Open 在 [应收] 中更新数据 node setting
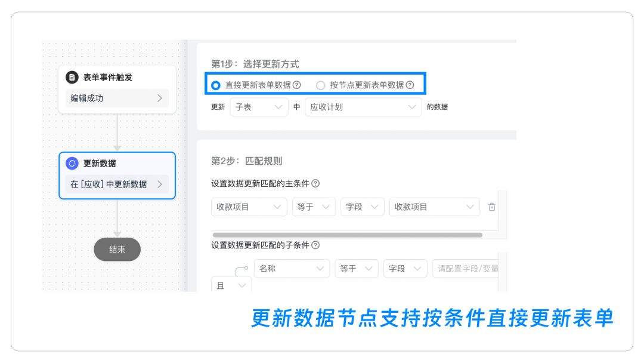Viewport: 644px width, 363px height. click(117, 184)
